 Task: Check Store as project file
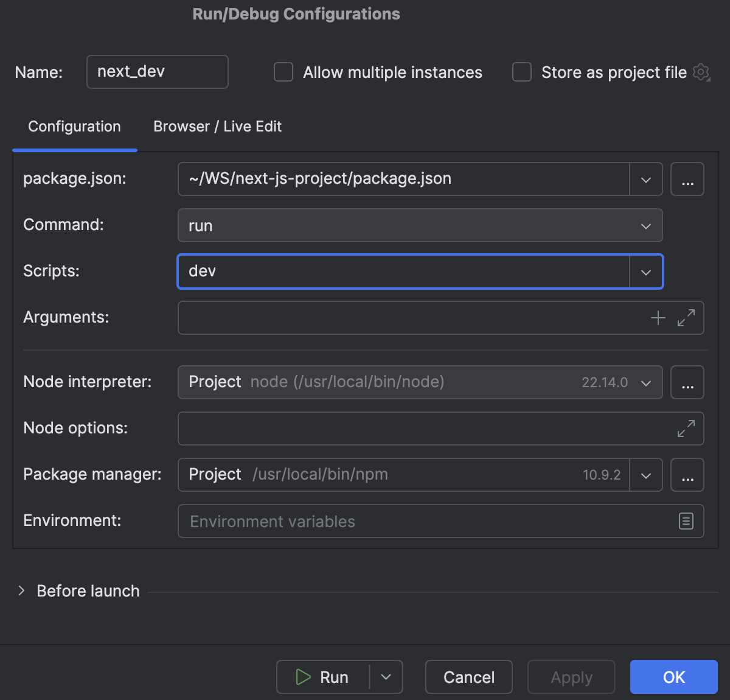521,72
